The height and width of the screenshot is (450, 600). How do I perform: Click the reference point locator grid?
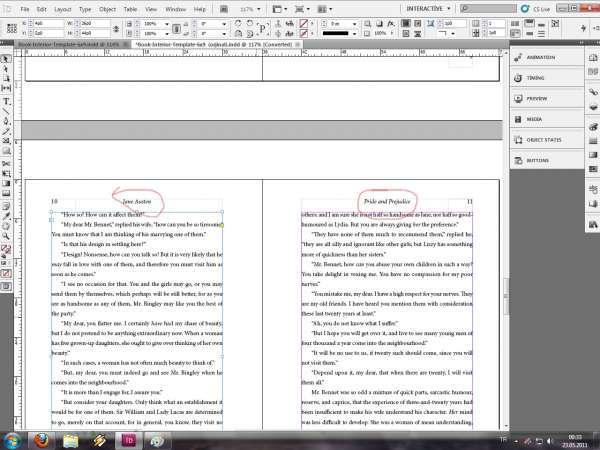tap(11, 28)
